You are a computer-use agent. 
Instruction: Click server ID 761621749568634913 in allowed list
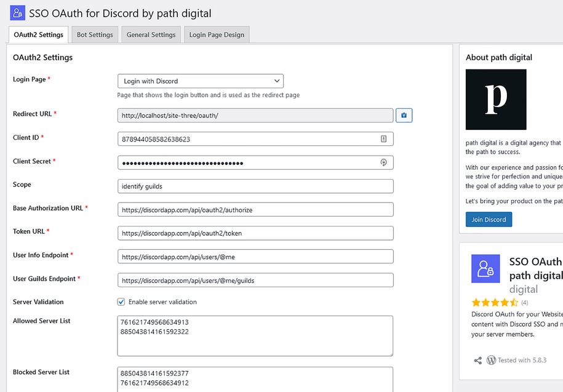pyautogui.click(x=154, y=322)
